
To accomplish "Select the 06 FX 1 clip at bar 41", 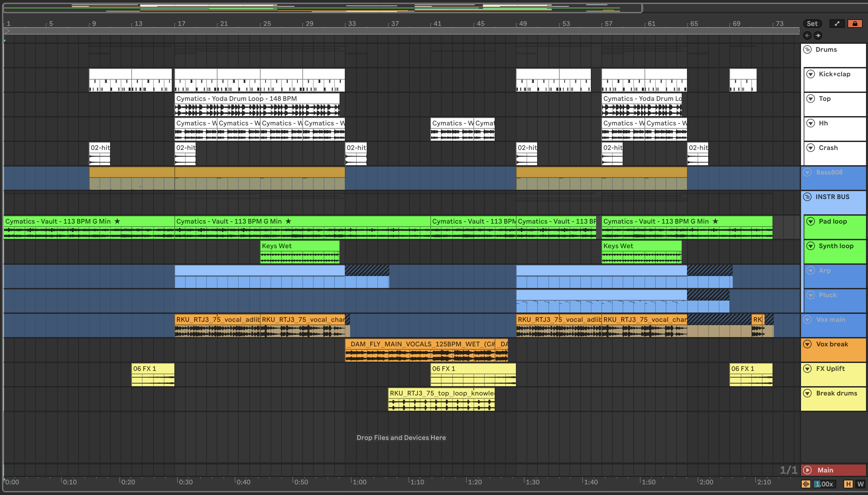I will (473, 374).
